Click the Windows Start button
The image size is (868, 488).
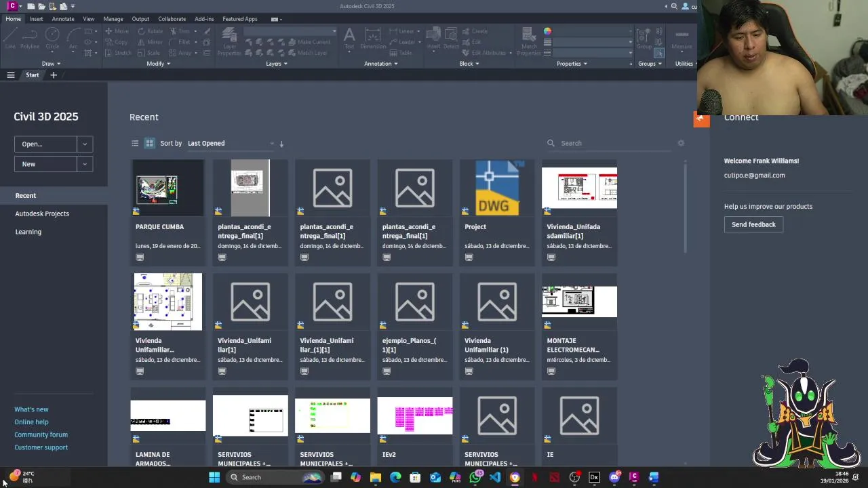[214, 477]
